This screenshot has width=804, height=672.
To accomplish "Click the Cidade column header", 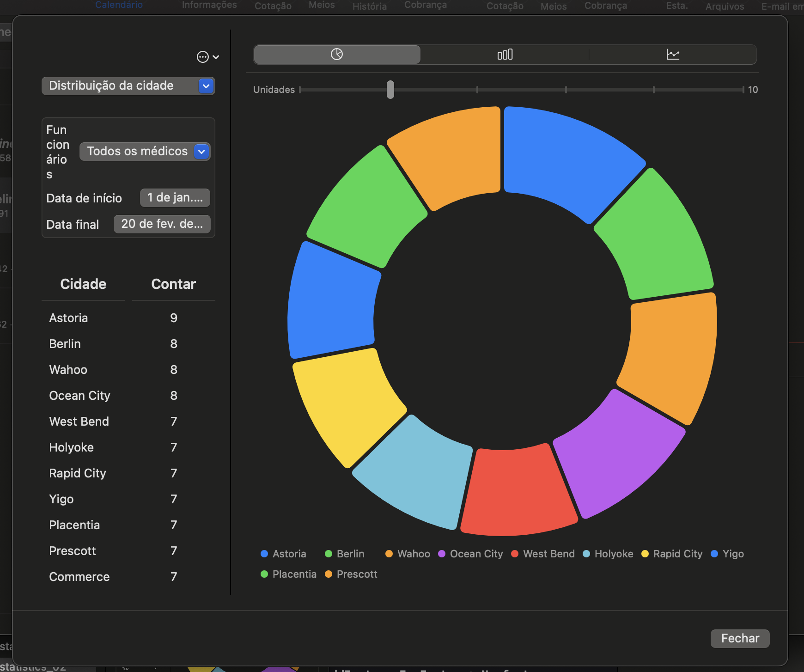I will pyautogui.click(x=83, y=284).
